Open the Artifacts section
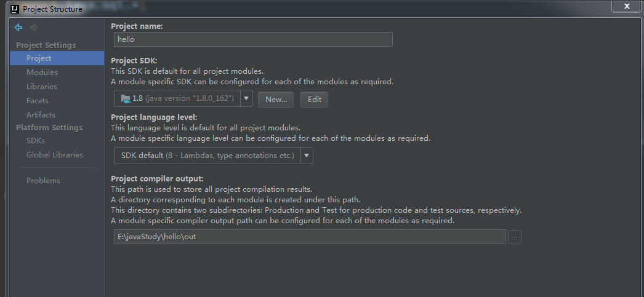Image resolution: width=644 pixels, height=297 pixels. pyautogui.click(x=41, y=115)
